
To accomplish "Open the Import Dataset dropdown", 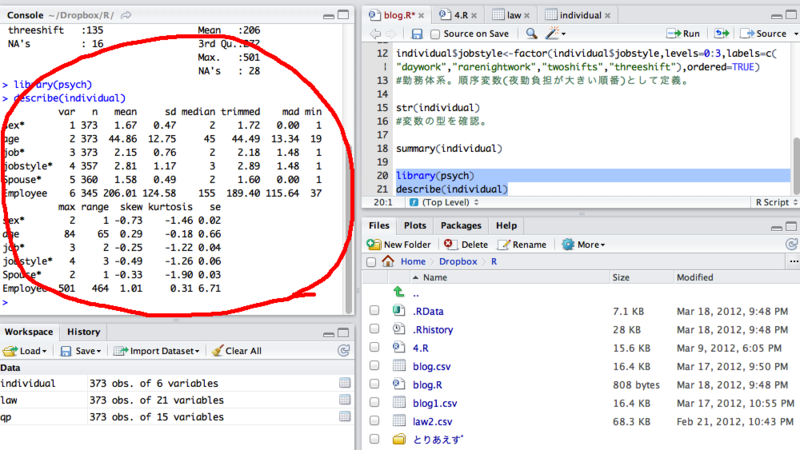I will 156,351.
